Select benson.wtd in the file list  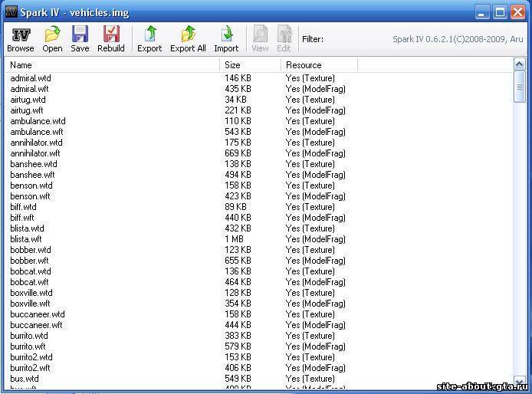coord(31,186)
